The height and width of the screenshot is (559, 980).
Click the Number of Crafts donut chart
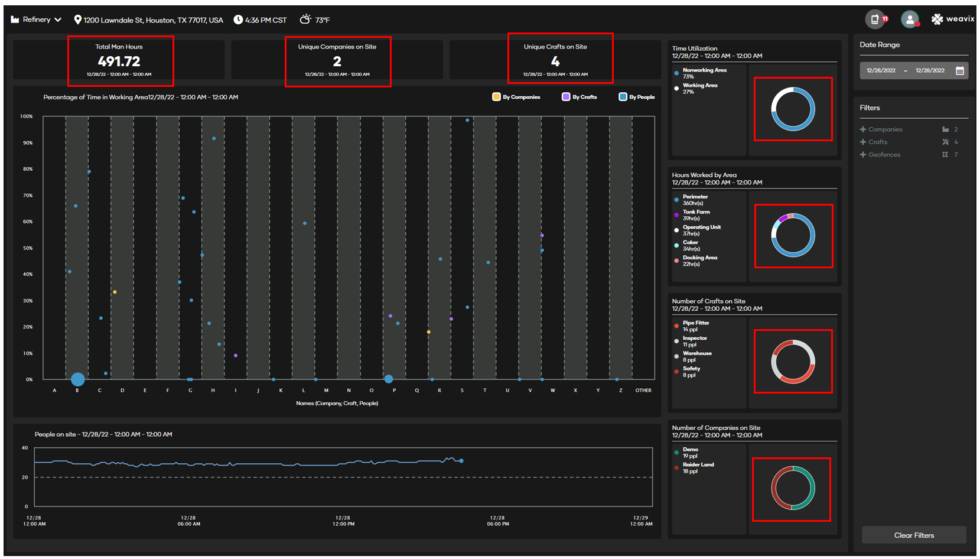point(793,362)
